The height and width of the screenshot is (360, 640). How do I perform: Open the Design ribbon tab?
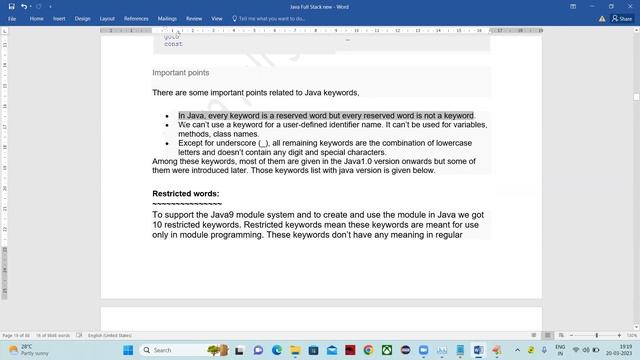[x=82, y=19]
